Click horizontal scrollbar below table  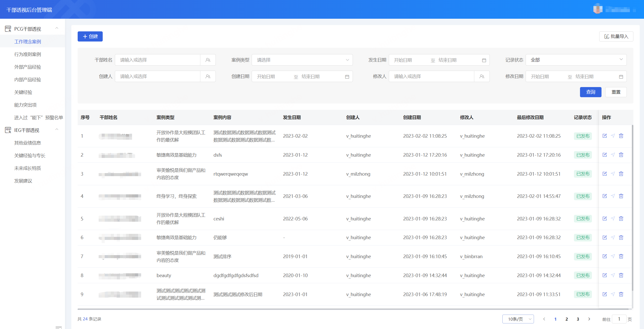point(353,309)
